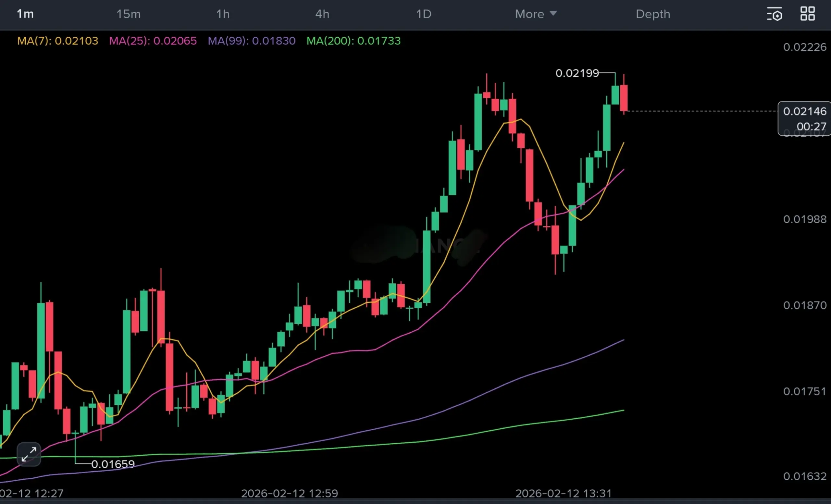Click the MA(200) indicator label

click(353, 41)
